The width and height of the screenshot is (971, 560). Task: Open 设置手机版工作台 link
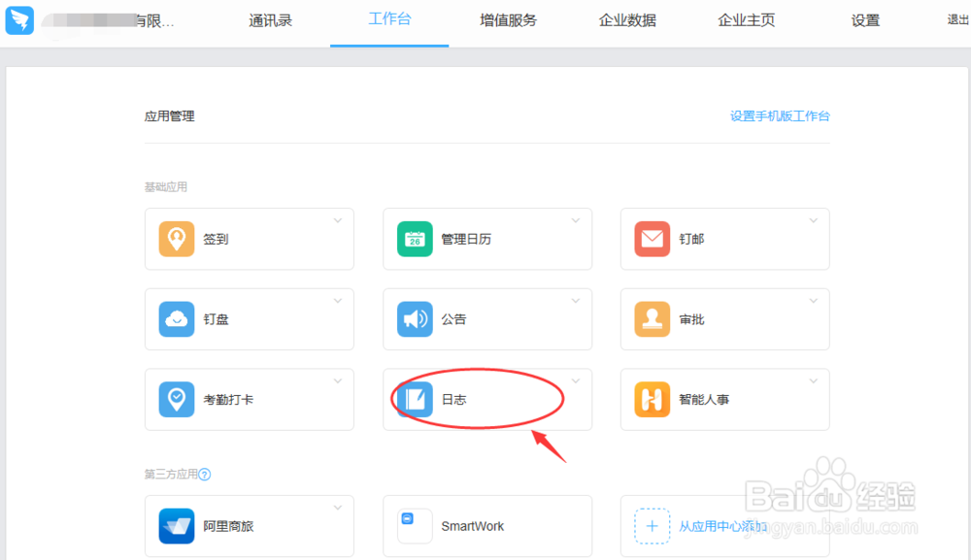pyautogui.click(x=780, y=115)
